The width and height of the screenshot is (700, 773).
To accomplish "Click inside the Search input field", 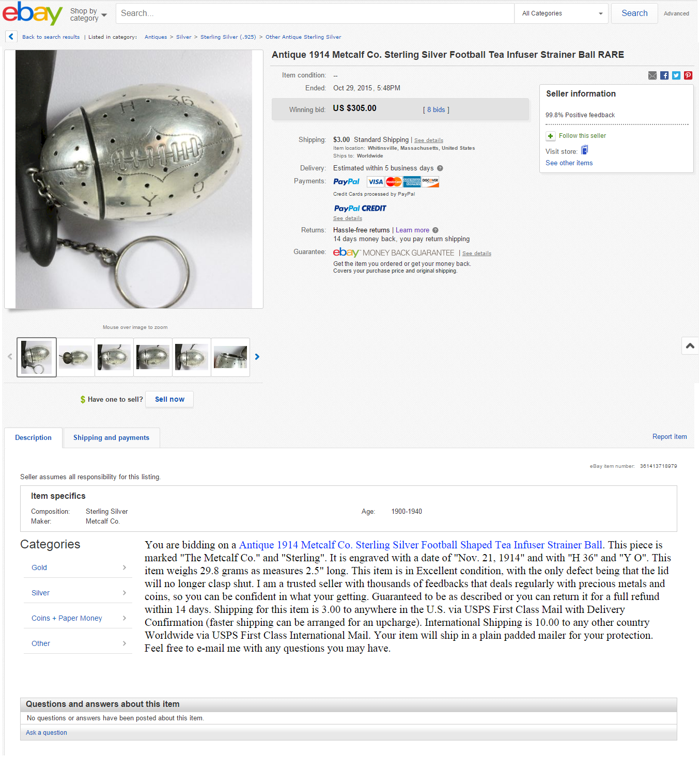I will click(x=315, y=13).
